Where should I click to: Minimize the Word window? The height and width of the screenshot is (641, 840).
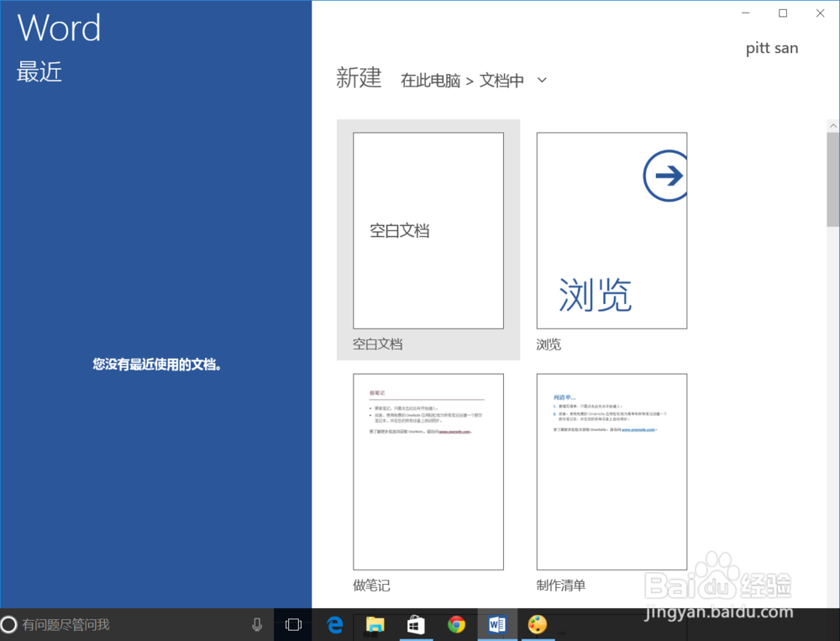coord(746,13)
